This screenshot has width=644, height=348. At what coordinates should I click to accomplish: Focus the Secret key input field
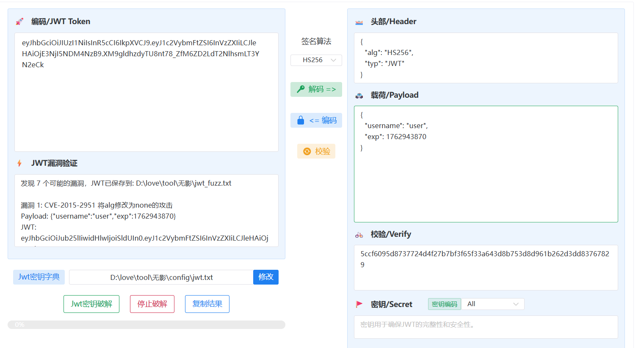pos(486,327)
